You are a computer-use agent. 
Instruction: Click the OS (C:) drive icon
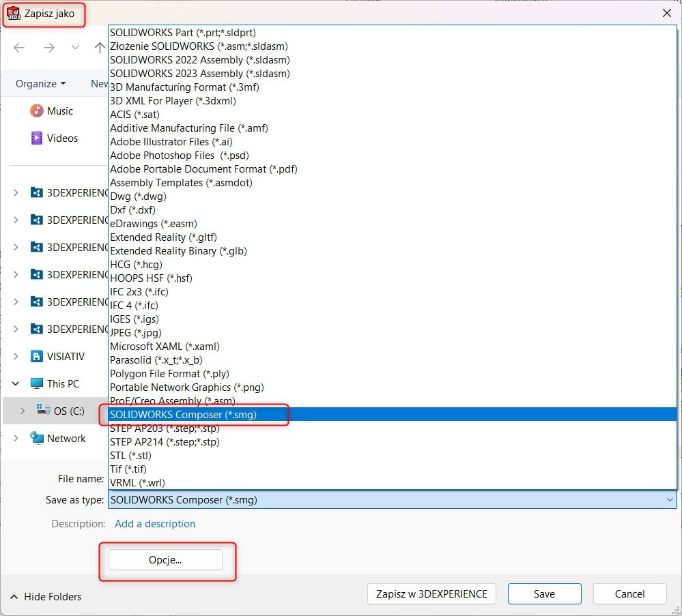pos(43,409)
